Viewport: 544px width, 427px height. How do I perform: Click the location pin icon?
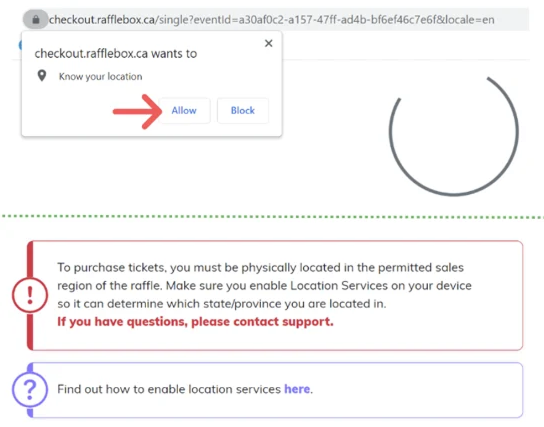(x=42, y=76)
